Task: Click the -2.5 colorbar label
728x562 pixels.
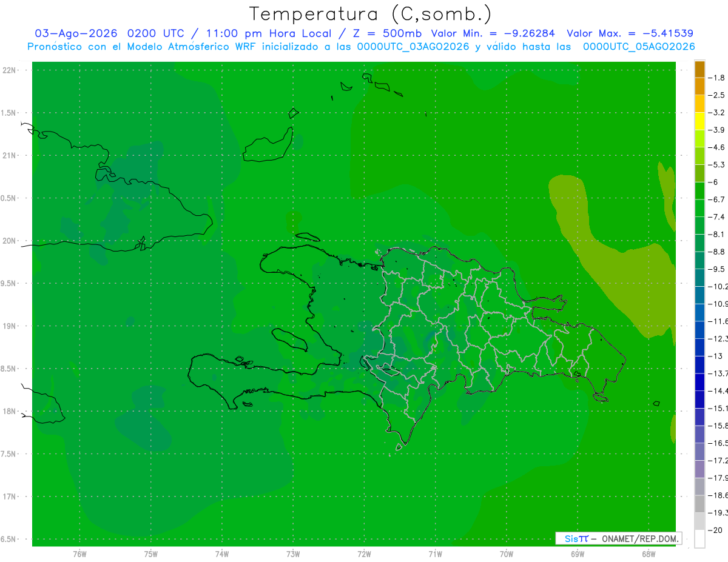Action: click(x=717, y=95)
